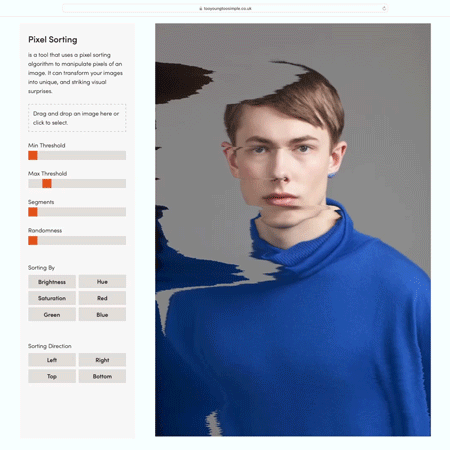Pick Green channel sorting

52,314
